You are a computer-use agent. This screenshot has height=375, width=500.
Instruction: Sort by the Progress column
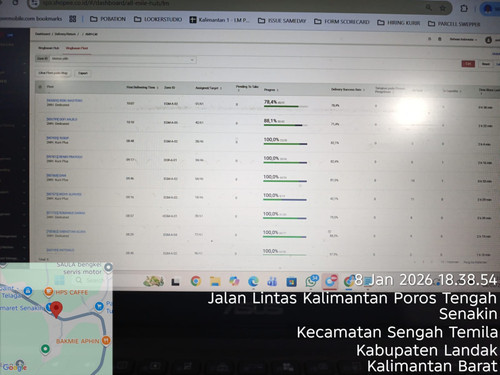271,90
